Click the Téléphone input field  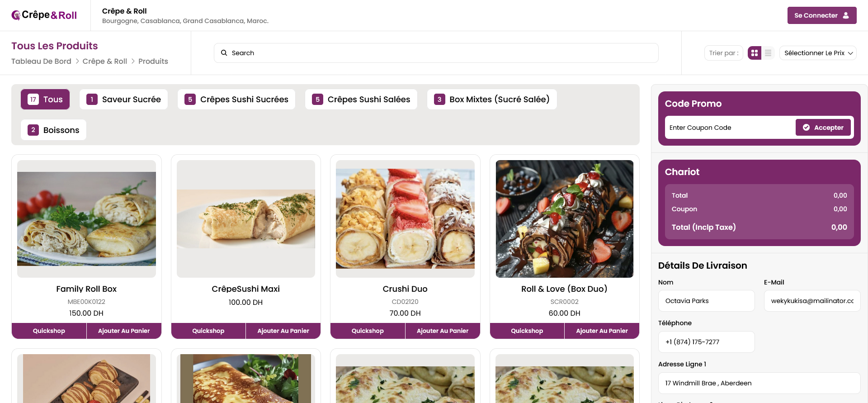click(706, 342)
